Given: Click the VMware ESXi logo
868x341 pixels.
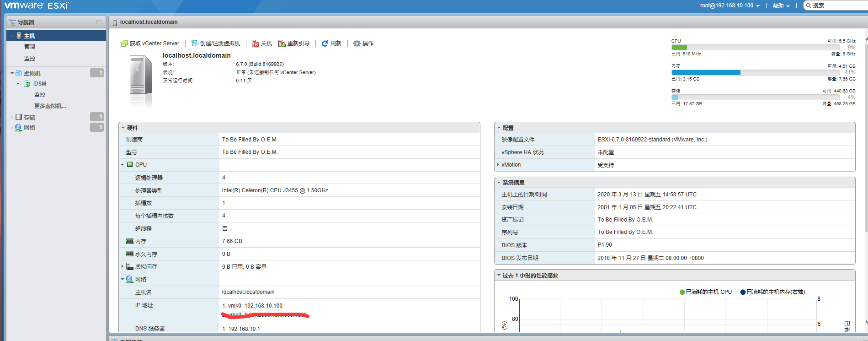Looking at the screenshot, I should [x=37, y=5].
